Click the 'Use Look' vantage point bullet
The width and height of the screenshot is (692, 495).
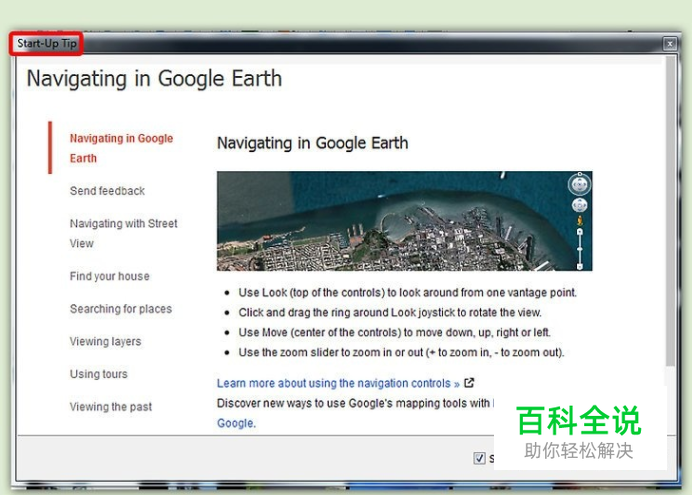407,292
